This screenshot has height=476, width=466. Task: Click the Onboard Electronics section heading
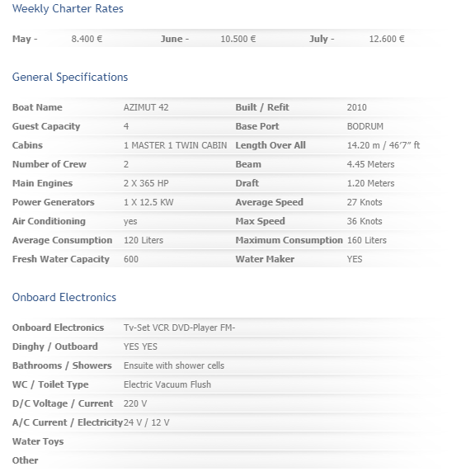click(x=64, y=297)
